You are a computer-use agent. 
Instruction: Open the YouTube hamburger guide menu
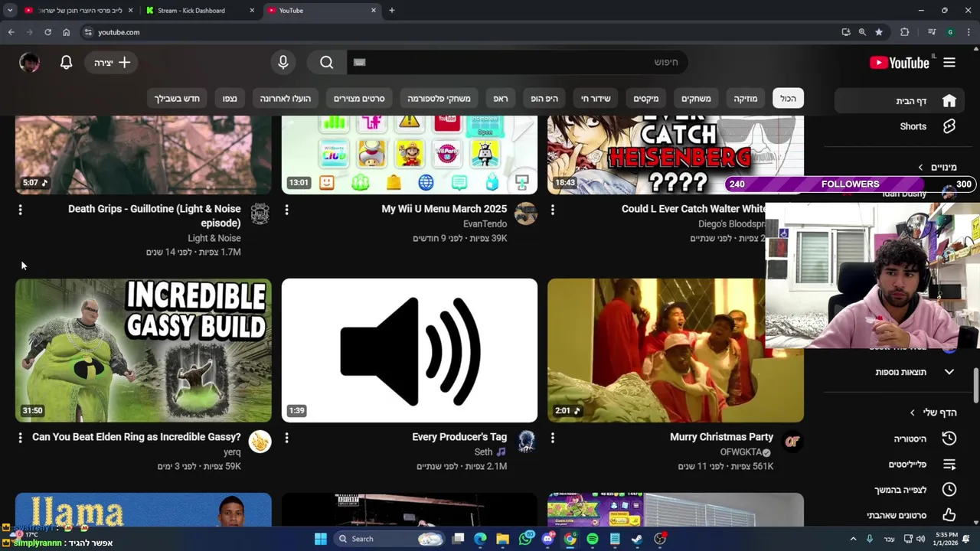(x=949, y=63)
